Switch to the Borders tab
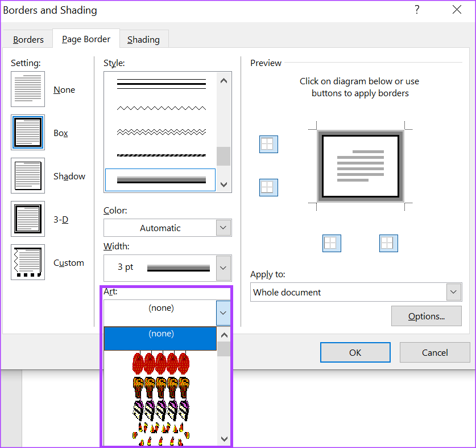The image size is (476, 448). click(28, 39)
